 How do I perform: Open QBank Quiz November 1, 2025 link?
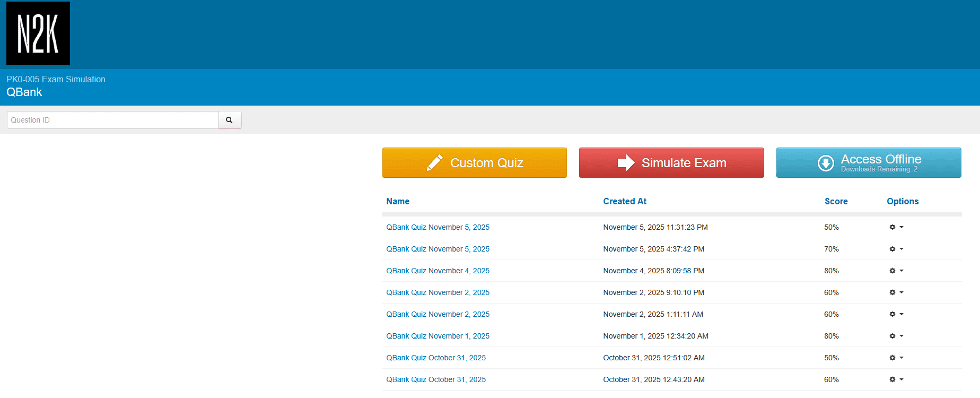coord(437,336)
